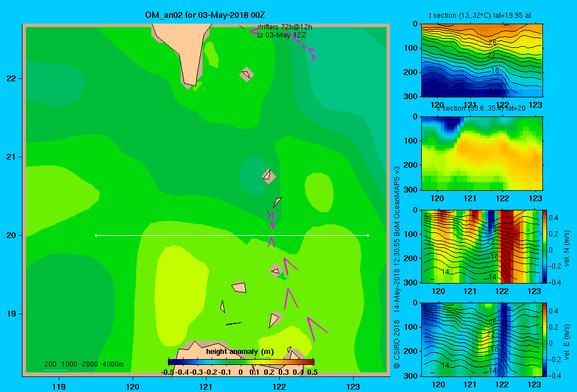Click the "height anomaly (m)" legend label
The image size is (577, 392).
click(x=240, y=352)
